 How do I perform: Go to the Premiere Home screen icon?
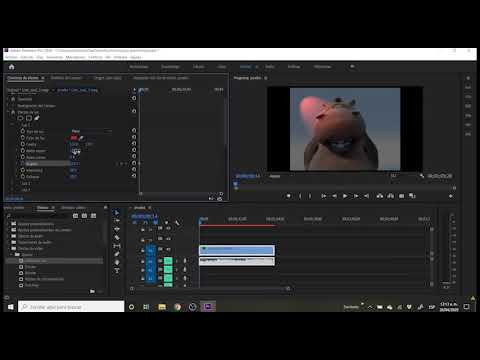[x=12, y=67]
